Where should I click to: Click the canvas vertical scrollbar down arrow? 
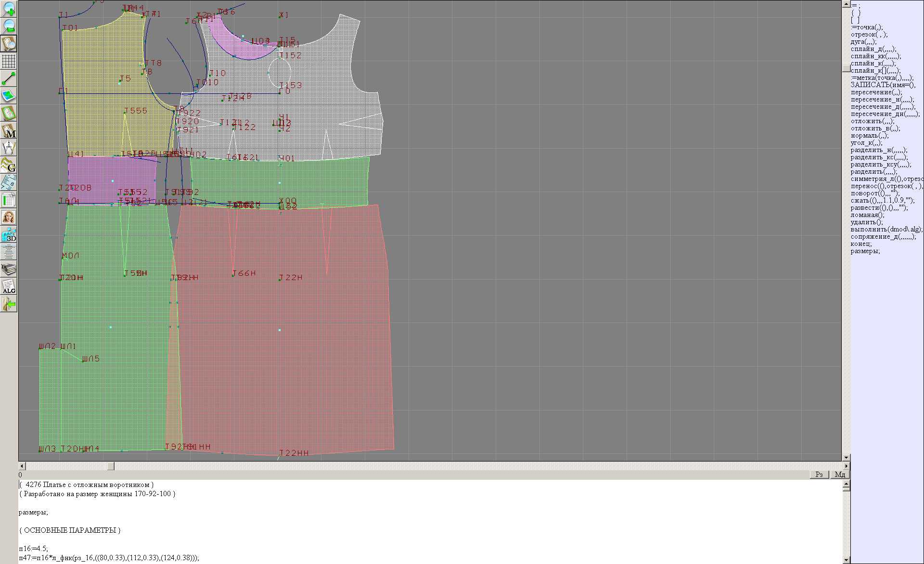[x=846, y=457]
